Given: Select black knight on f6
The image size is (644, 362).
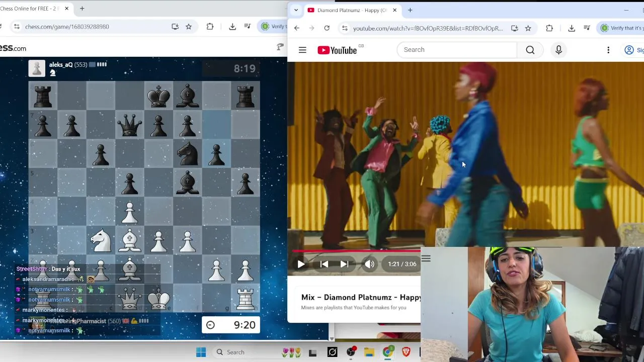Looking at the screenshot, I should tap(187, 154).
